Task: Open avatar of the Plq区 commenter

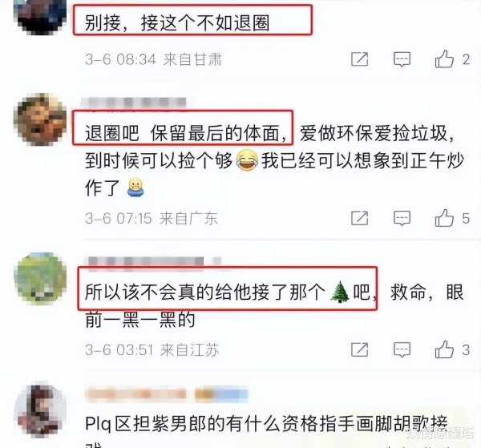Action: point(40,411)
